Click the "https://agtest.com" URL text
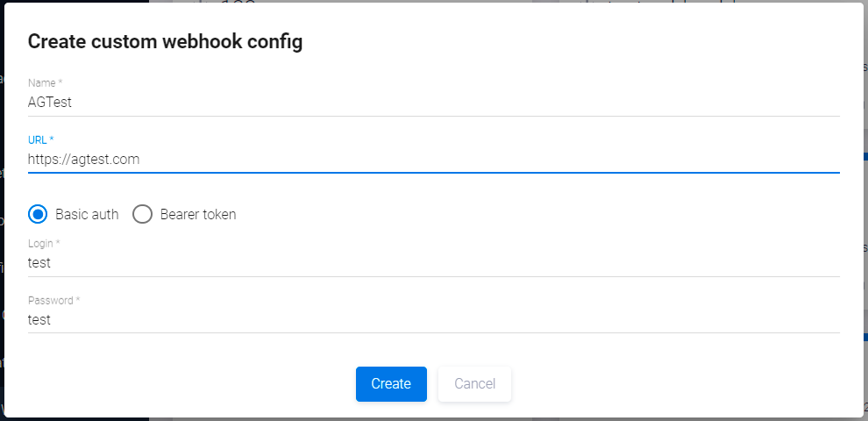 click(83, 160)
